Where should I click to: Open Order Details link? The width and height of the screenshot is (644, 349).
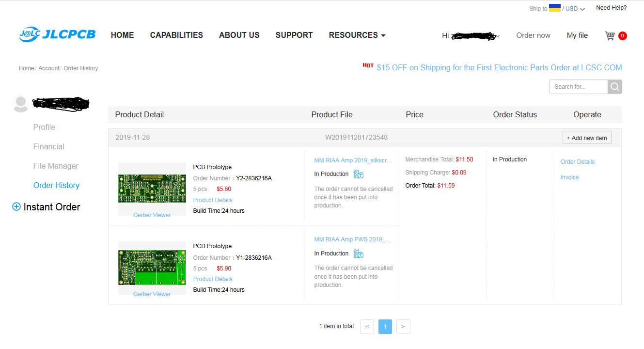[x=578, y=162]
